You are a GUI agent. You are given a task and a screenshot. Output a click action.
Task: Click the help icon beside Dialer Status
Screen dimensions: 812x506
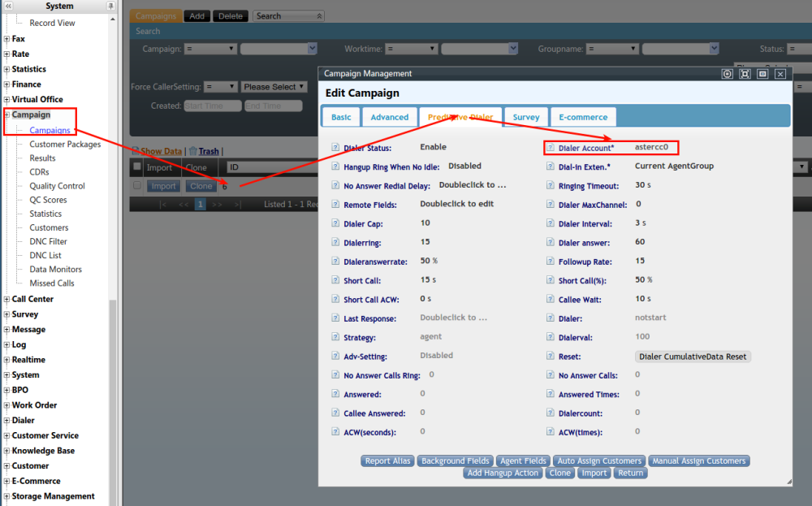tap(336, 148)
